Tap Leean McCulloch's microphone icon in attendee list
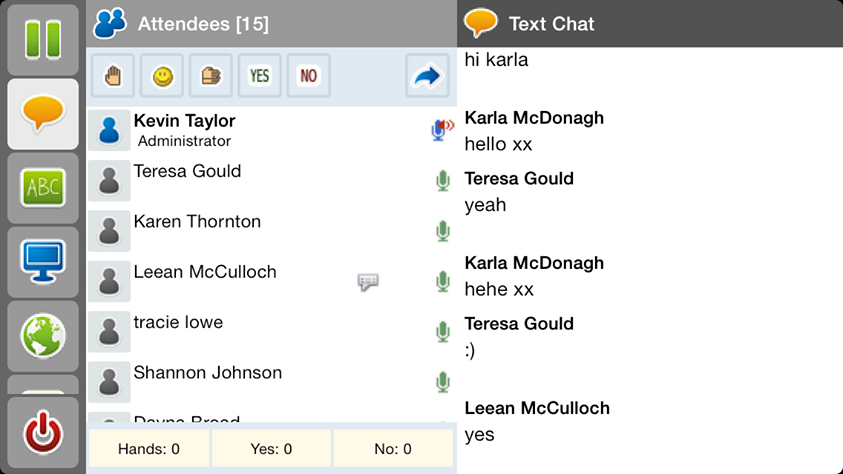Screen dimensions: 843x474 (442, 281)
